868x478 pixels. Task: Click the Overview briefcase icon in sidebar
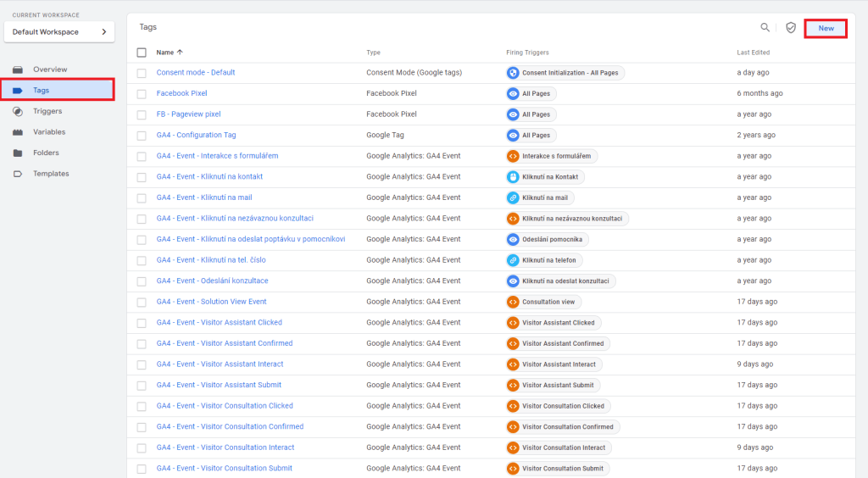tap(18, 69)
